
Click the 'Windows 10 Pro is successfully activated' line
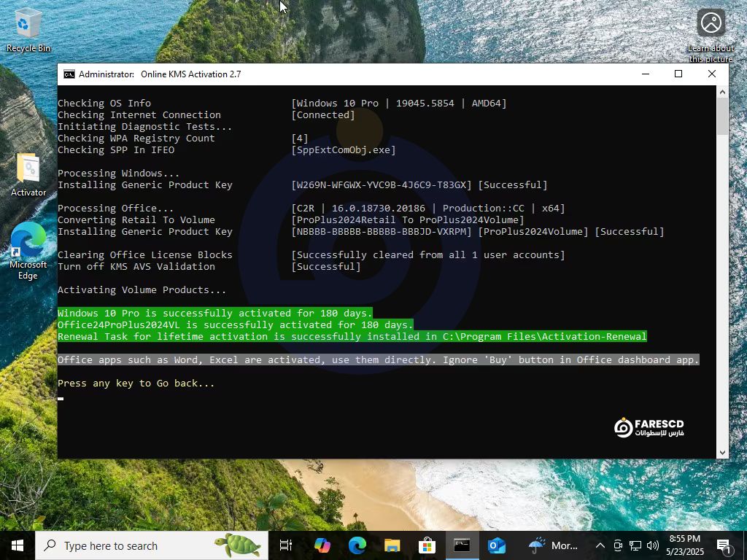(x=215, y=314)
